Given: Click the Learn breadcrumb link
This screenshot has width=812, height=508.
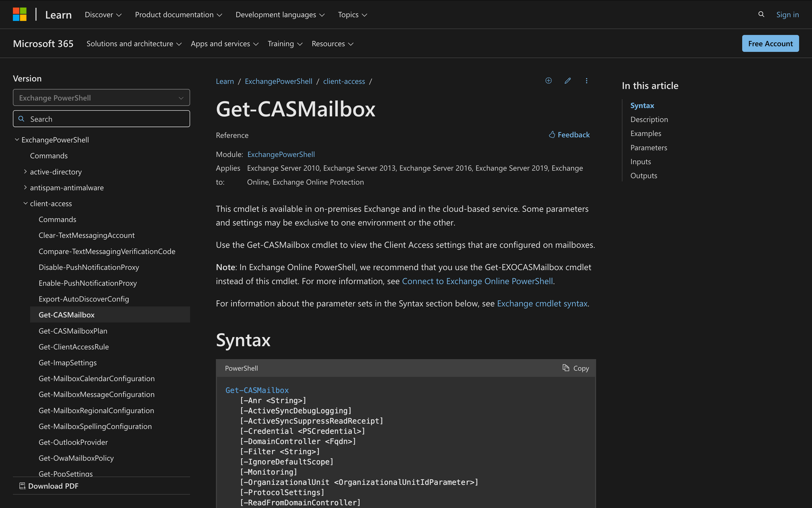Looking at the screenshot, I should [225, 81].
